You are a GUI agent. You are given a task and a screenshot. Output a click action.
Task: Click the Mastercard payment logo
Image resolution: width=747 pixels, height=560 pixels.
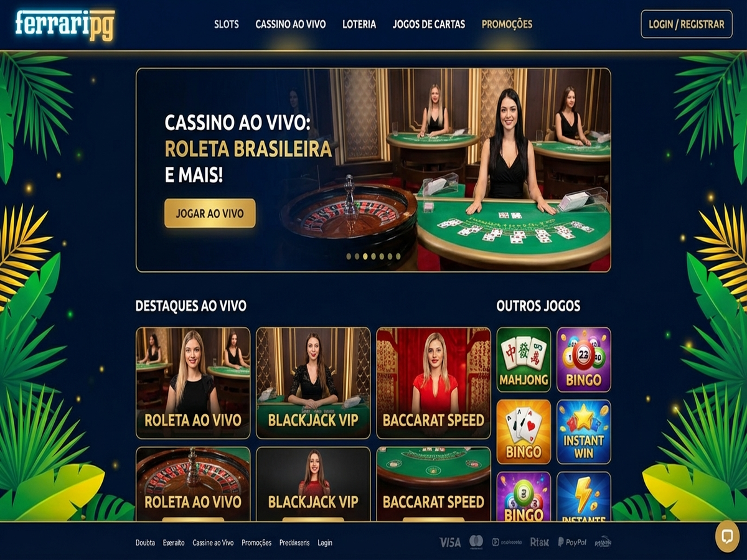coord(476,542)
